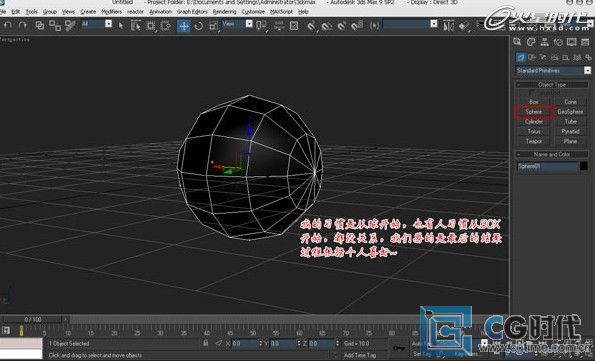Screen dimensions: 595x361
Task: Open the Display command panel tab
Action: pos(571,42)
